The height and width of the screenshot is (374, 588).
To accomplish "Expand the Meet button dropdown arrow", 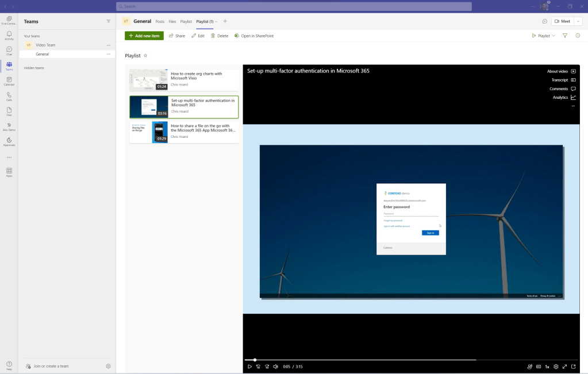I will (x=578, y=21).
